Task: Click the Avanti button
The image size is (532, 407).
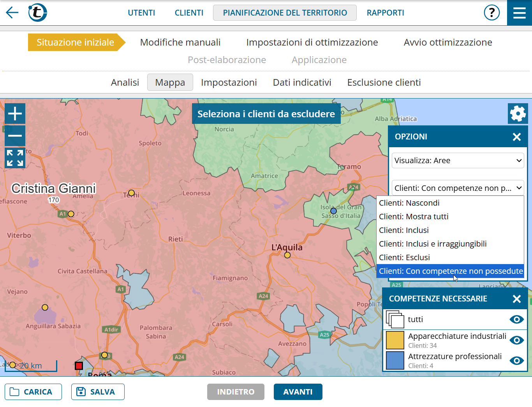Action: pos(298,392)
